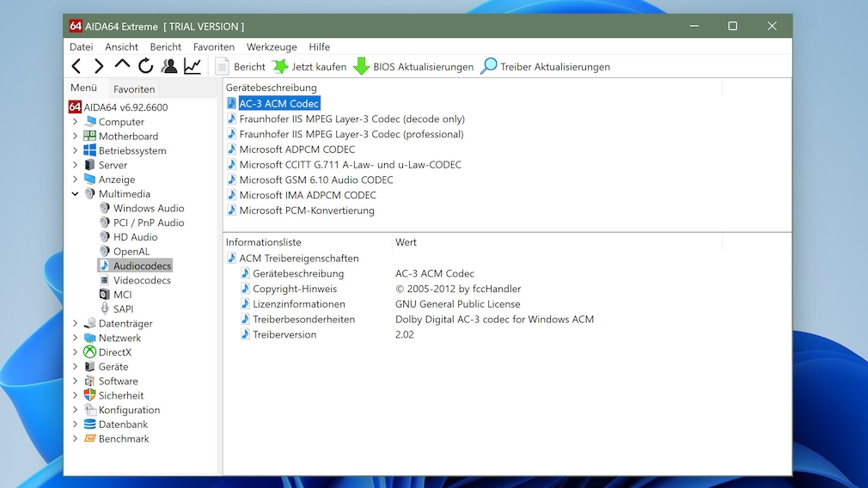868x488 pixels.
Task: Expand the Computer tree node
Action: (76, 122)
